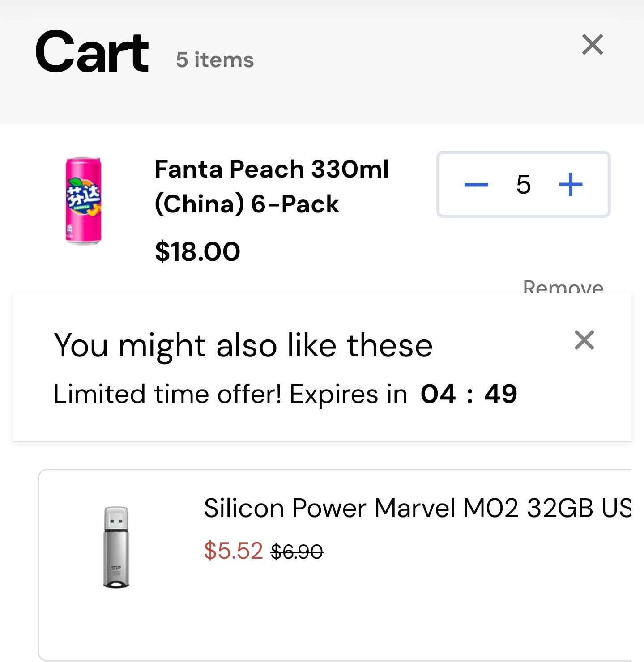Click the Cart heading

pyautogui.click(x=92, y=52)
